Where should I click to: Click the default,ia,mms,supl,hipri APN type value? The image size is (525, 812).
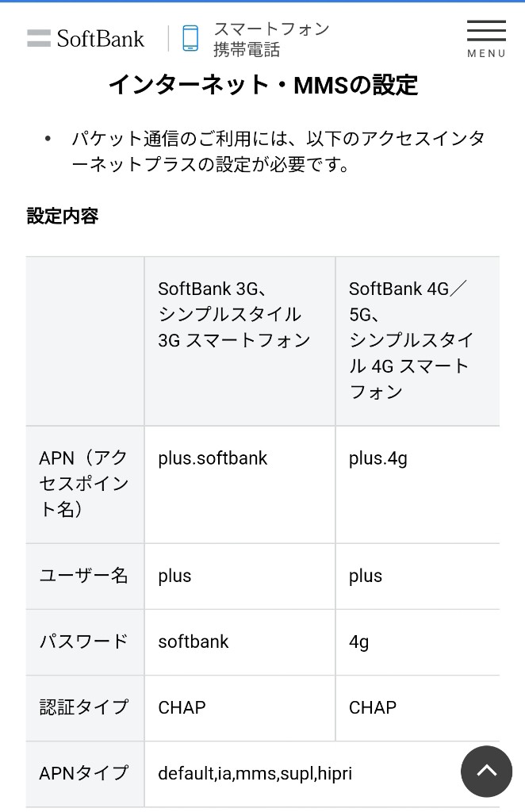point(255,773)
